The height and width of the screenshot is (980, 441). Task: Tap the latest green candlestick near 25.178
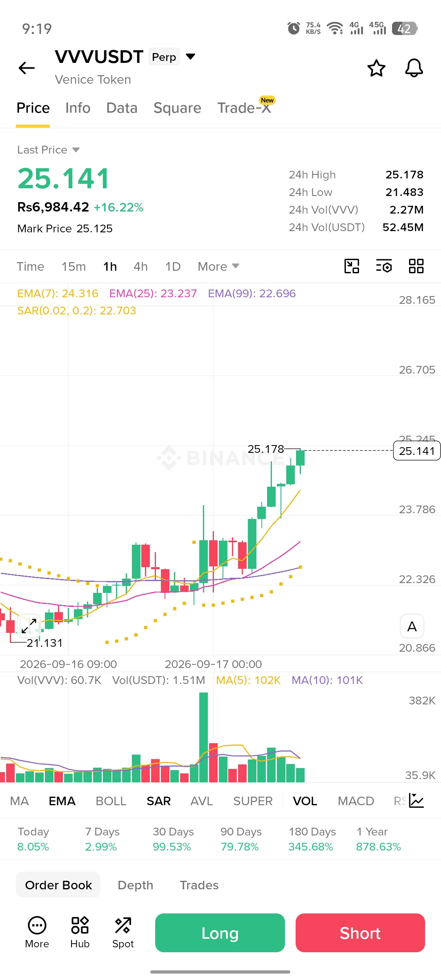pyautogui.click(x=301, y=458)
